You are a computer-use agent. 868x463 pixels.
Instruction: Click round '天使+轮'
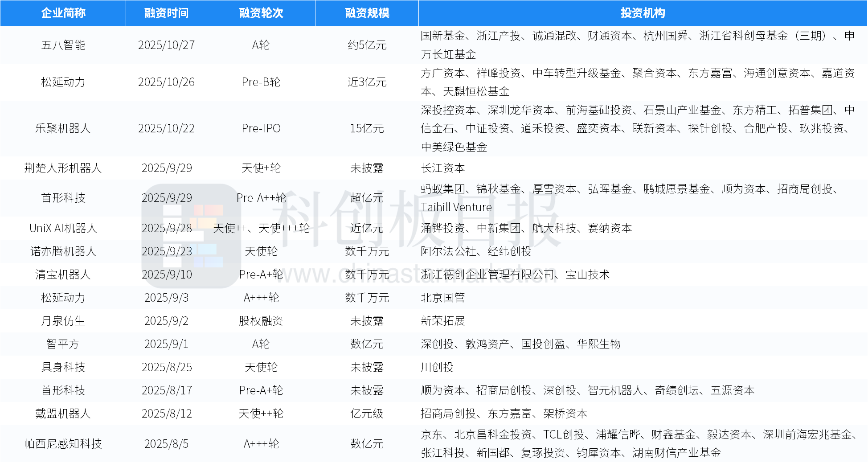point(261,168)
